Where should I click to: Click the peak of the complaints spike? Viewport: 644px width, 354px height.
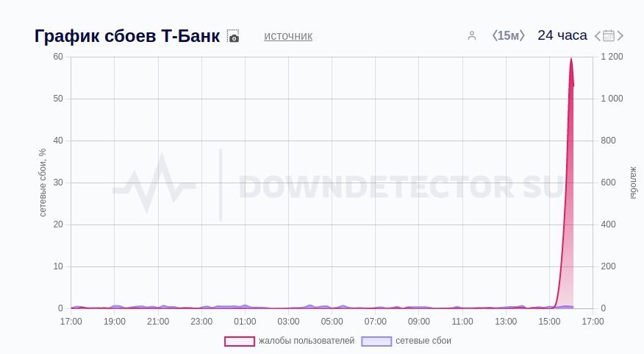570,60
